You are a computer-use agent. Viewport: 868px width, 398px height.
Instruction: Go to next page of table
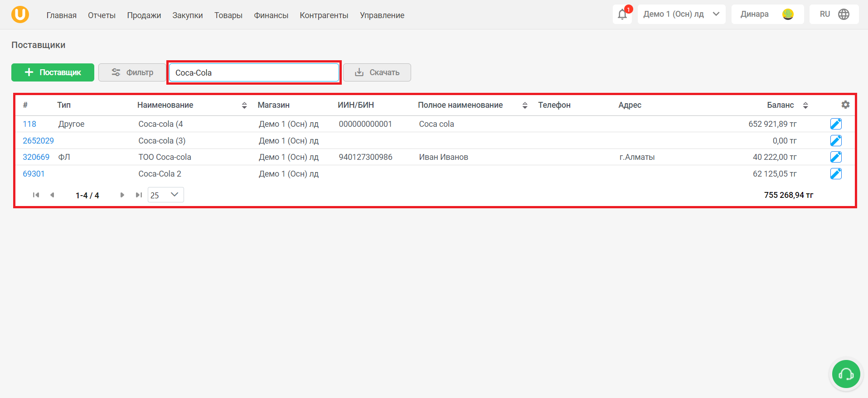(122, 195)
